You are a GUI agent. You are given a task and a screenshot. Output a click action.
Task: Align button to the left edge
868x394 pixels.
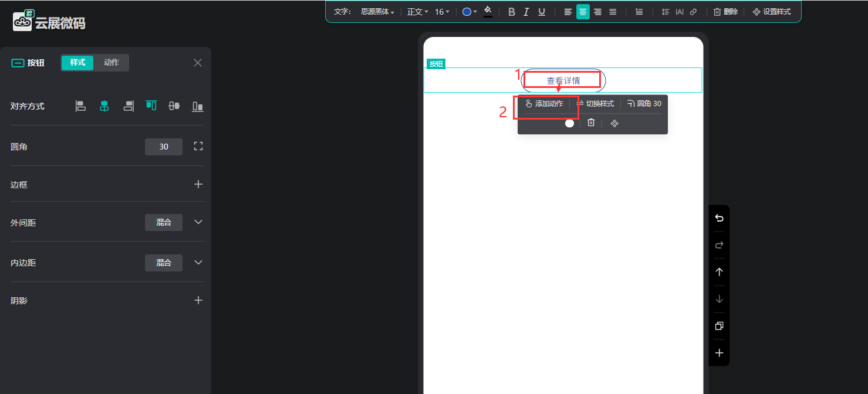click(x=81, y=106)
